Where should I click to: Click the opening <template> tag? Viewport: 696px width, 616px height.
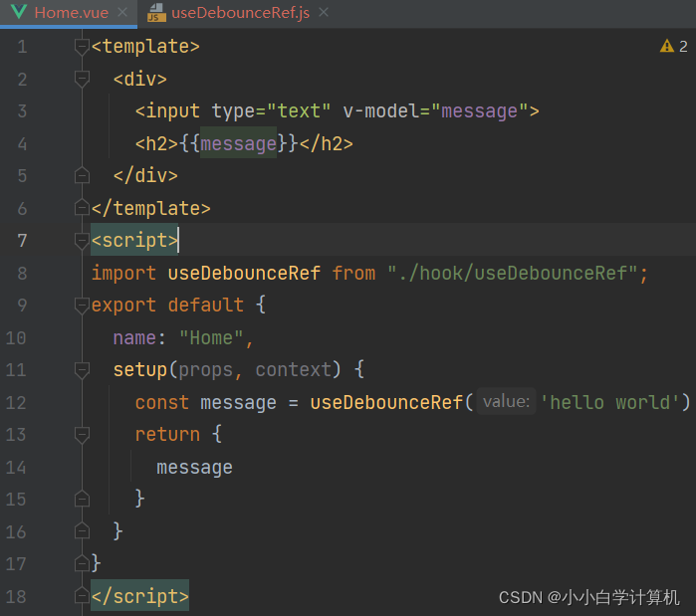point(145,47)
